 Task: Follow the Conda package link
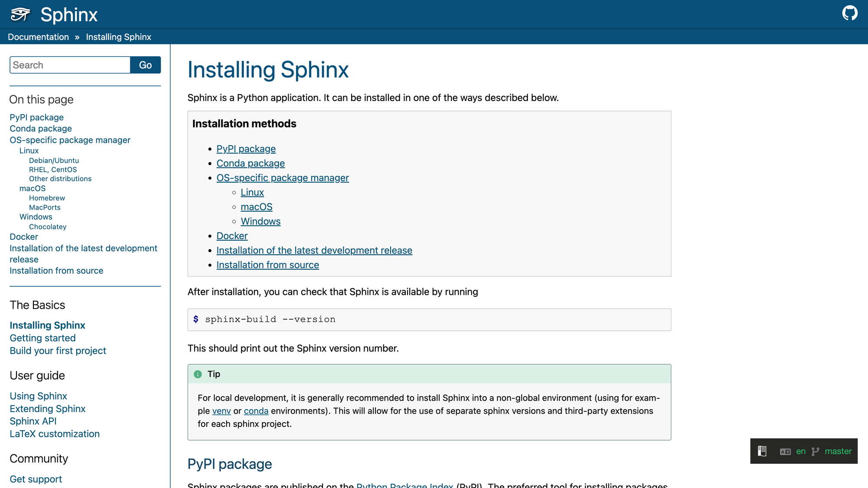pos(250,163)
